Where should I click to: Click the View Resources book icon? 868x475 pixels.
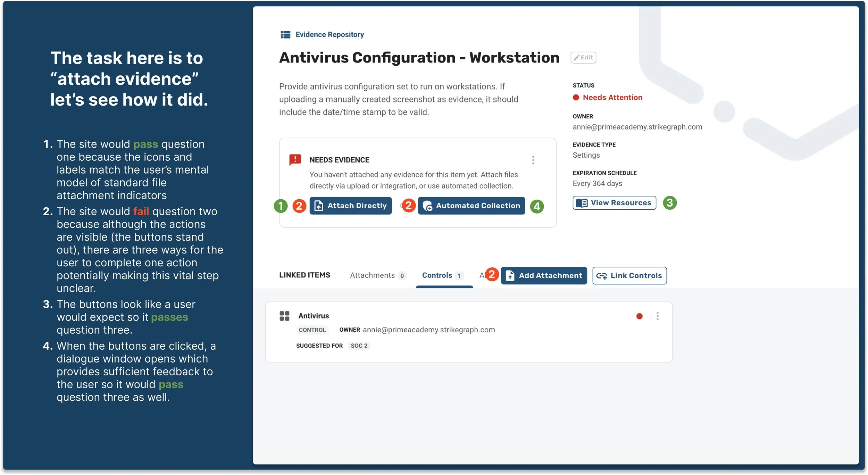[x=582, y=203]
